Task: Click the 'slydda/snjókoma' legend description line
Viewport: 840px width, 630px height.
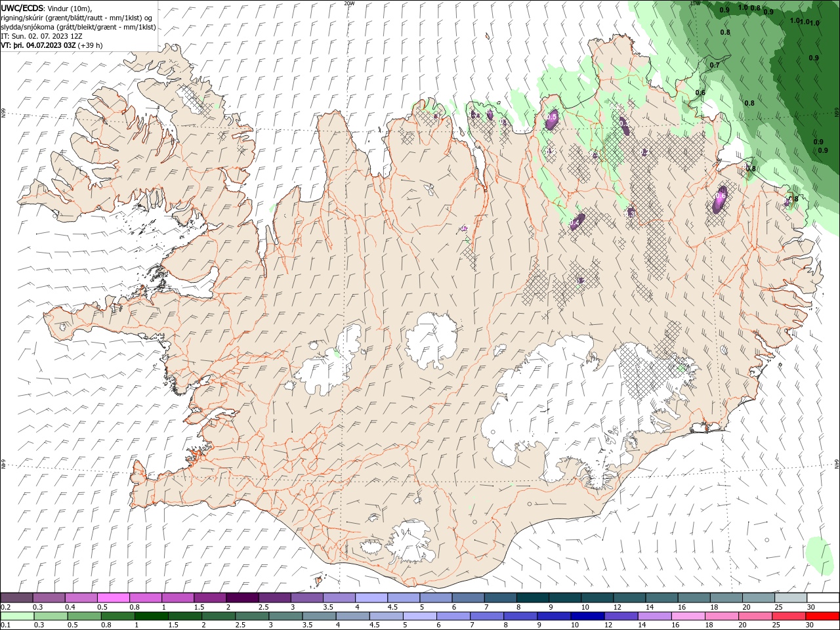Action: point(78,27)
